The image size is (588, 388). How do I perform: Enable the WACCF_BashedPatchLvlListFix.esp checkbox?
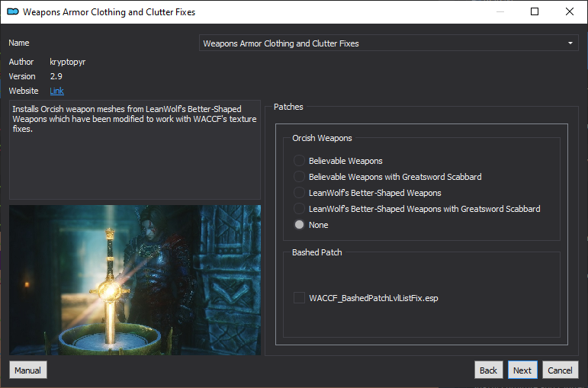(x=299, y=297)
